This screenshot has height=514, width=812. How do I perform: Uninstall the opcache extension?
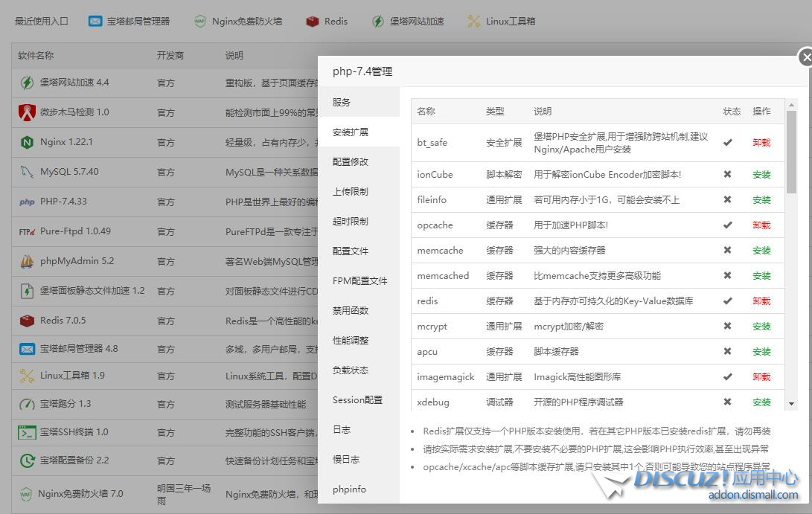(x=761, y=225)
